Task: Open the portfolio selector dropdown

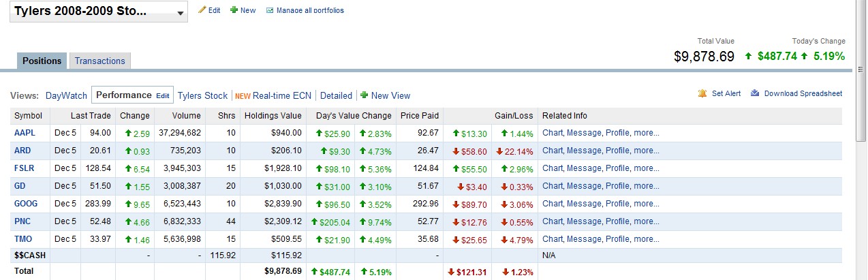Action: click(x=180, y=13)
